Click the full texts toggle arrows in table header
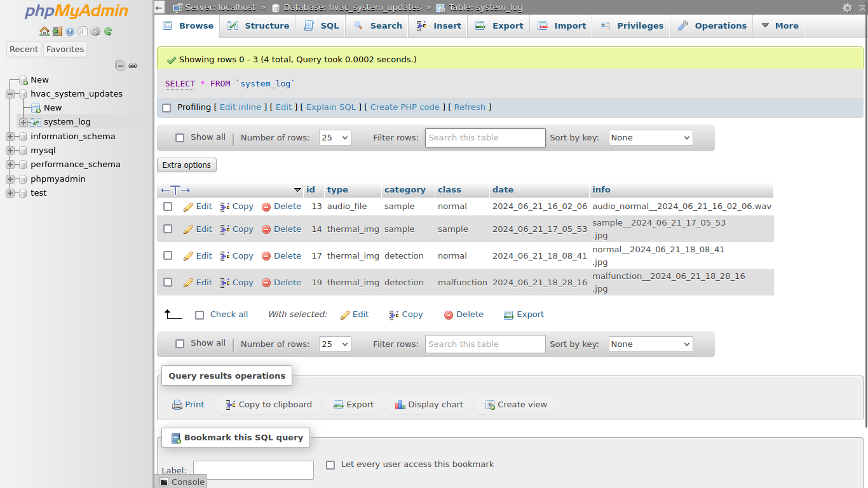This screenshot has width=868, height=488. tap(175, 190)
